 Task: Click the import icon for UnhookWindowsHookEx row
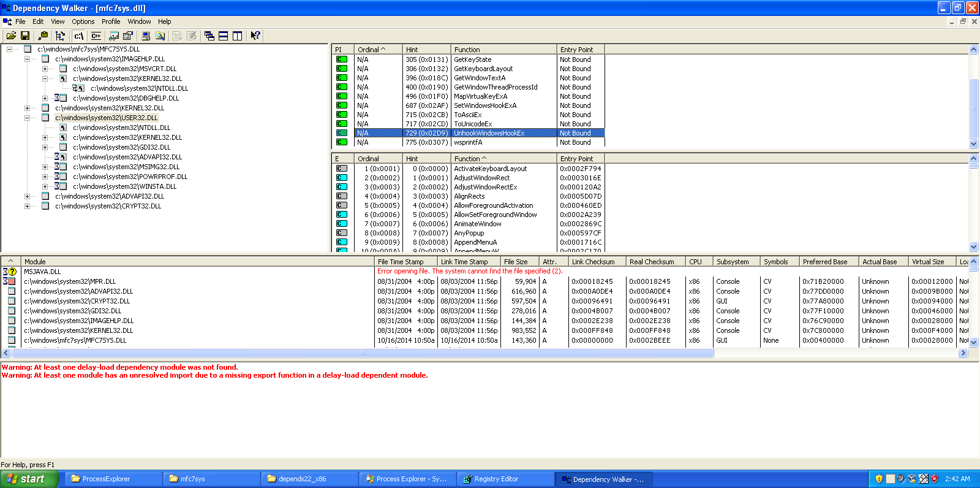(x=342, y=133)
